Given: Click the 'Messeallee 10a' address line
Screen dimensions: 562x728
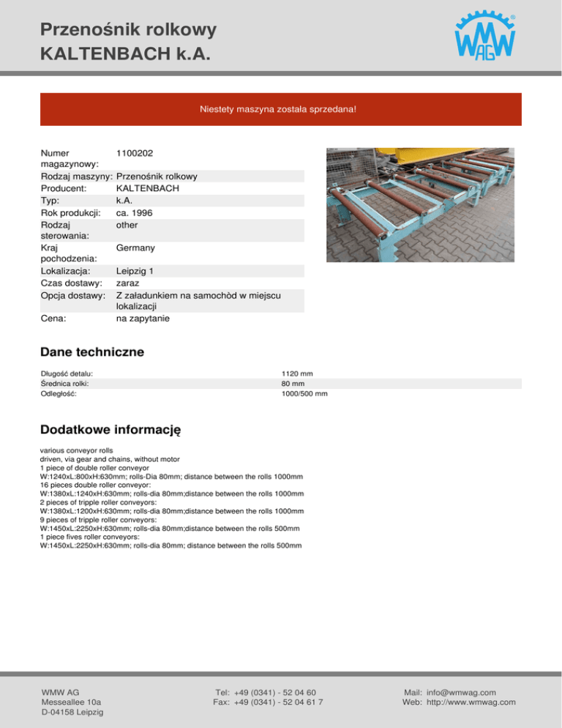Looking at the screenshot, I should click(x=71, y=702).
